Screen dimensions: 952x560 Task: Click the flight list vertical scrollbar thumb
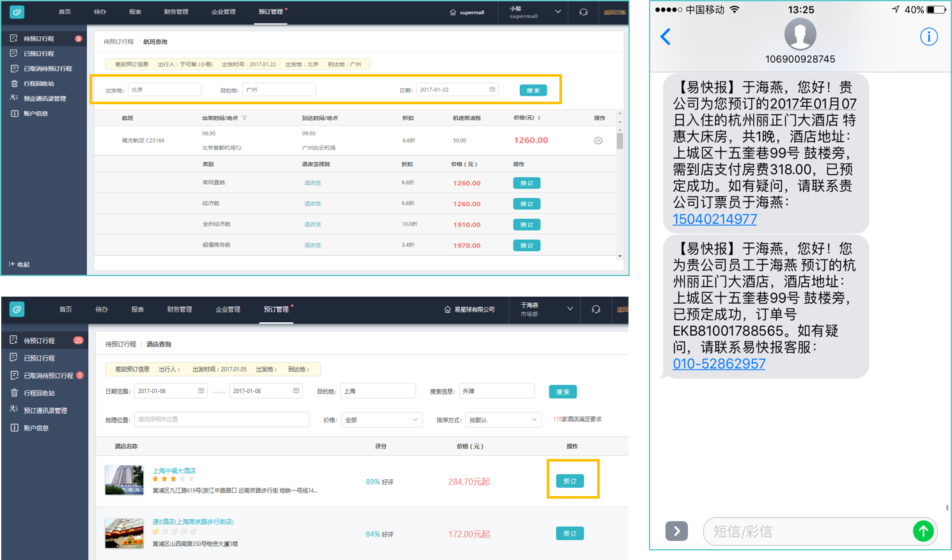click(620, 141)
